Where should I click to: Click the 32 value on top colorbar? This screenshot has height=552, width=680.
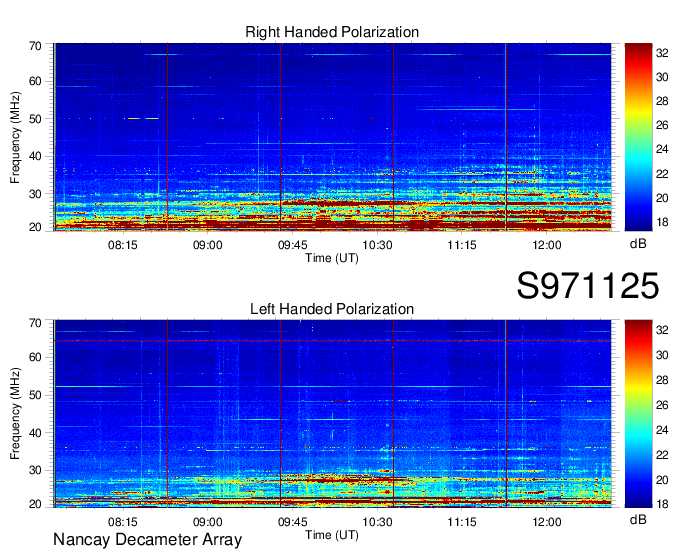pyautogui.click(x=662, y=53)
